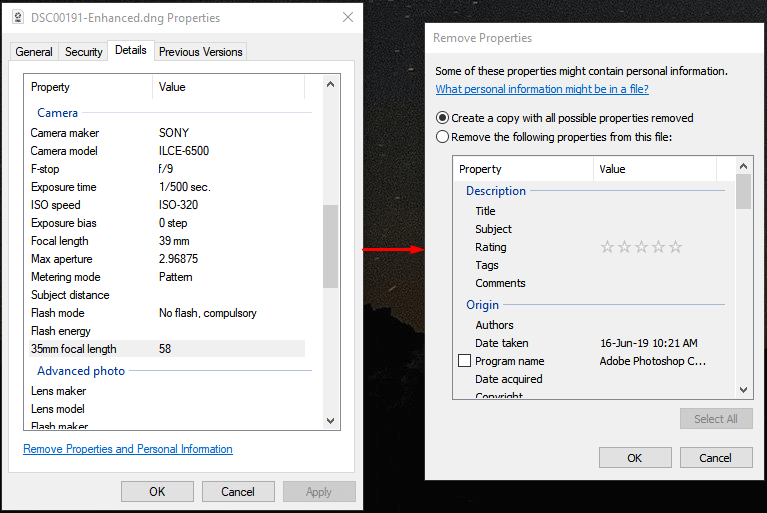Collapse the Origin group heading
This screenshot has width=767, height=513.
pos(482,305)
